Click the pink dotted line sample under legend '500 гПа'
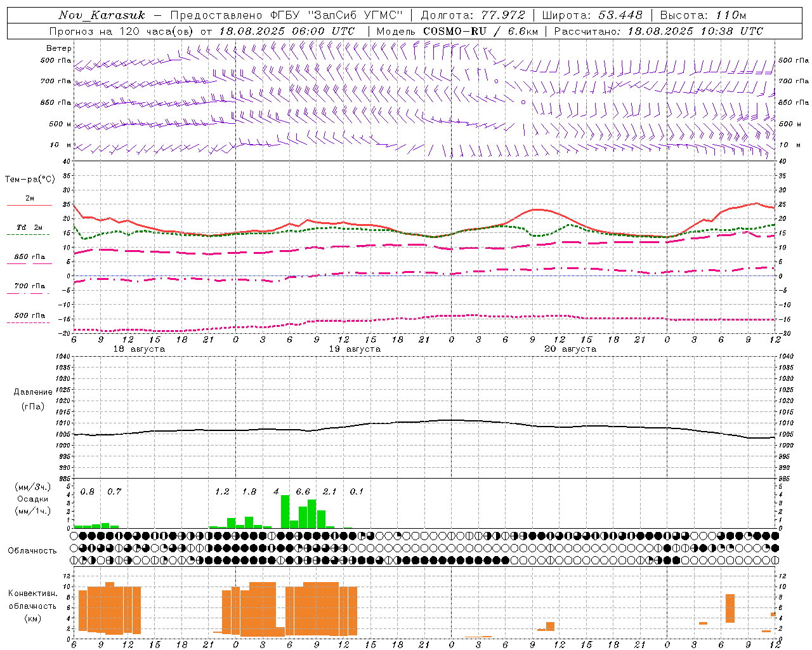812x650 pixels. (x=28, y=322)
